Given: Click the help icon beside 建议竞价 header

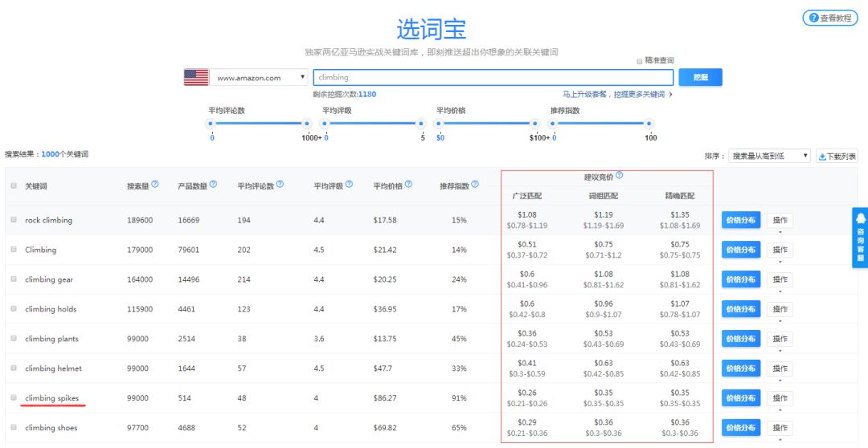Looking at the screenshot, I should [619, 175].
